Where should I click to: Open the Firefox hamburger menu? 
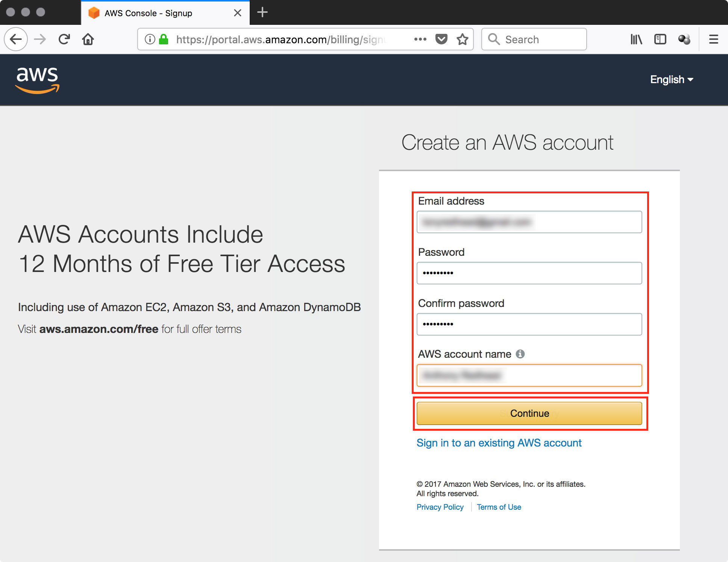click(713, 39)
